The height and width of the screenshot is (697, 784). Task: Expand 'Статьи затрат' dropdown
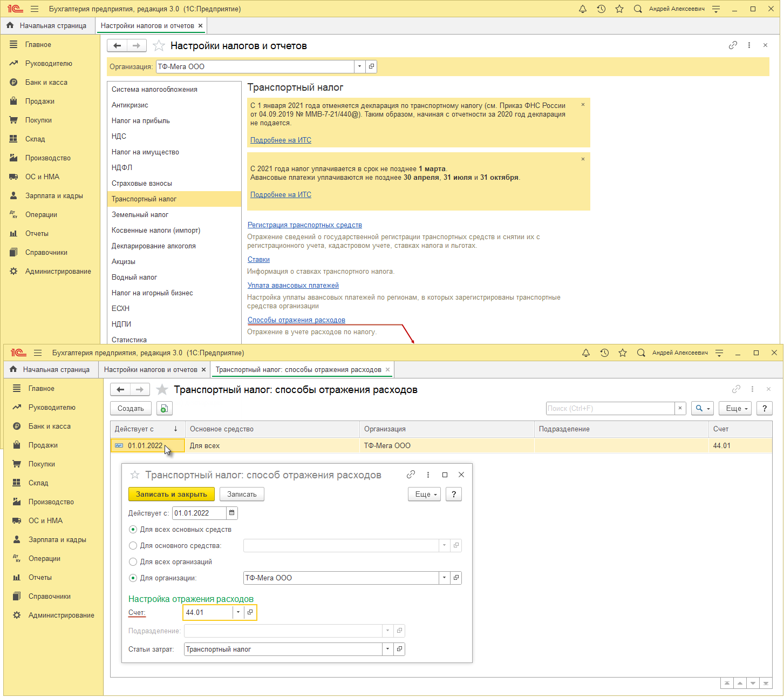pos(387,649)
